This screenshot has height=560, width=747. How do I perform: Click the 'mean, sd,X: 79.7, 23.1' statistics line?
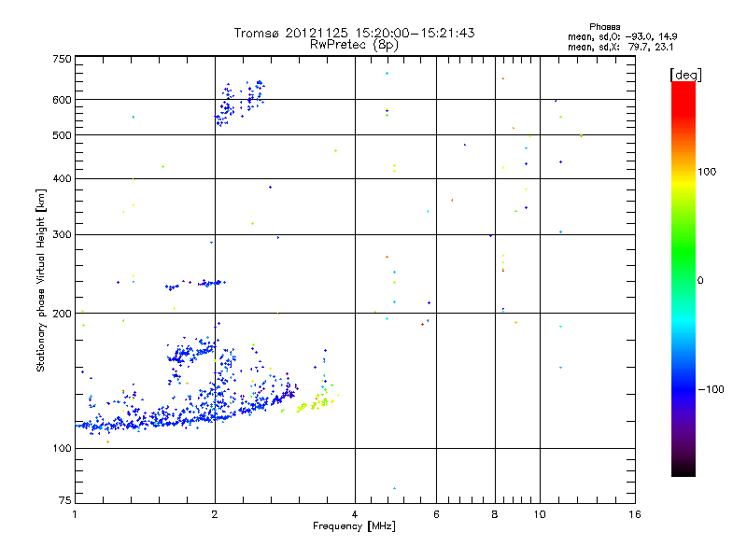pyautogui.click(x=620, y=47)
